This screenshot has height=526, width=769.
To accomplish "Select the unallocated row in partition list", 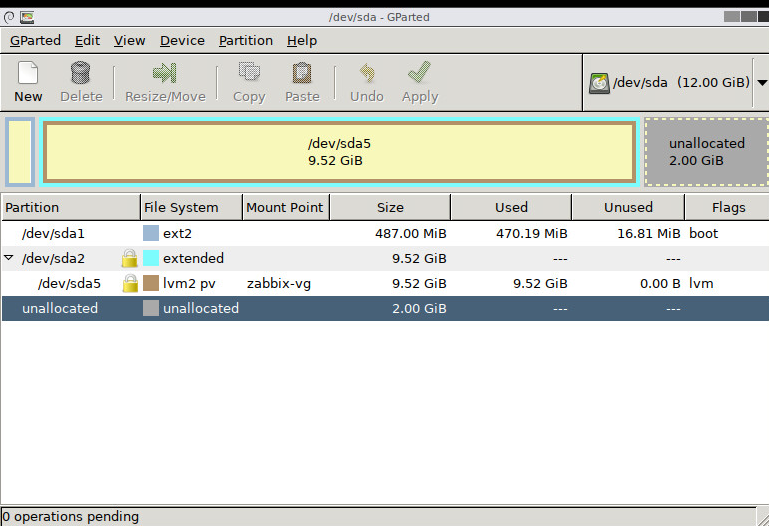I will coord(385,308).
